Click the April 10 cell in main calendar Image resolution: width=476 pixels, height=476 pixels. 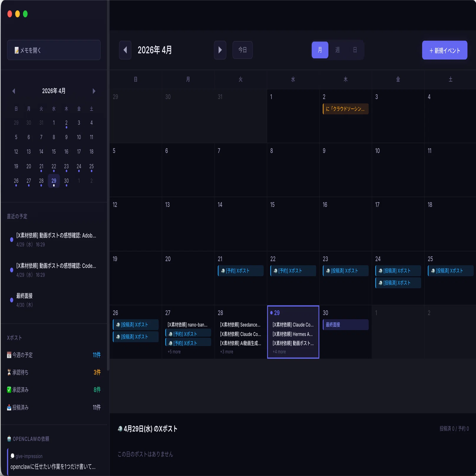click(398, 170)
